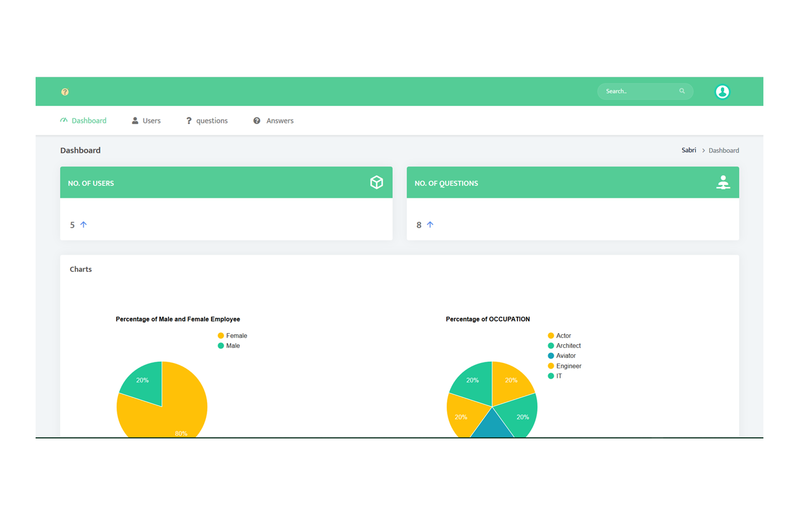Viewport: 799px width, 532px height.
Task: Click the up arrow beside users count
Action: (x=84, y=225)
